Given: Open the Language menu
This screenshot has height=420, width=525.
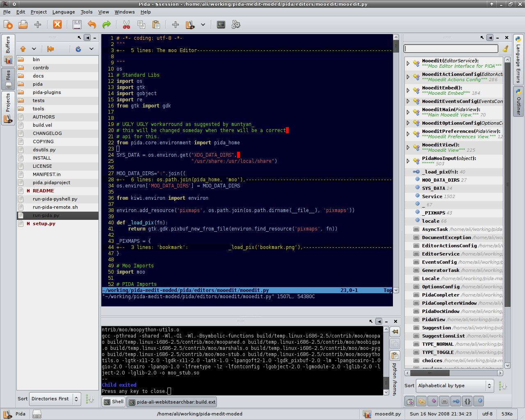Looking at the screenshot, I should coord(64,12).
